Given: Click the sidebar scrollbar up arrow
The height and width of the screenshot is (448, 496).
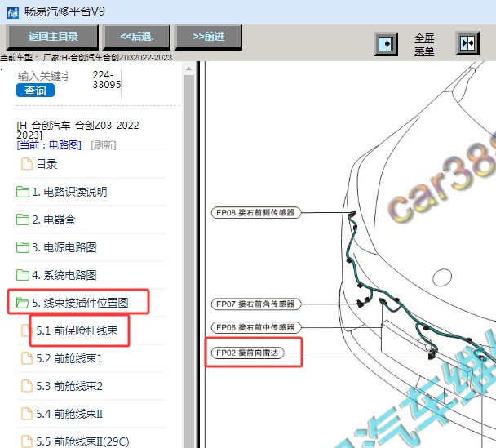Looking at the screenshot, I should pyautogui.click(x=188, y=69).
